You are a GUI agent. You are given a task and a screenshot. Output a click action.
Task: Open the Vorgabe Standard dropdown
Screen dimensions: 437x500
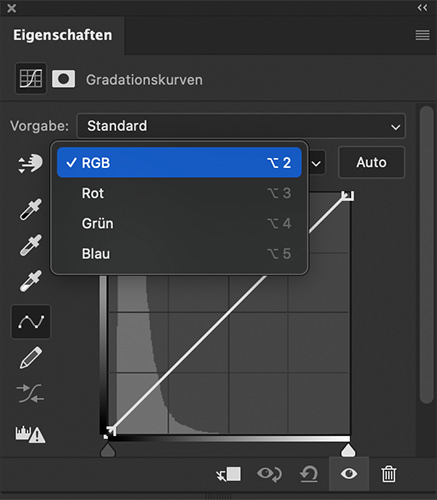coord(241,126)
